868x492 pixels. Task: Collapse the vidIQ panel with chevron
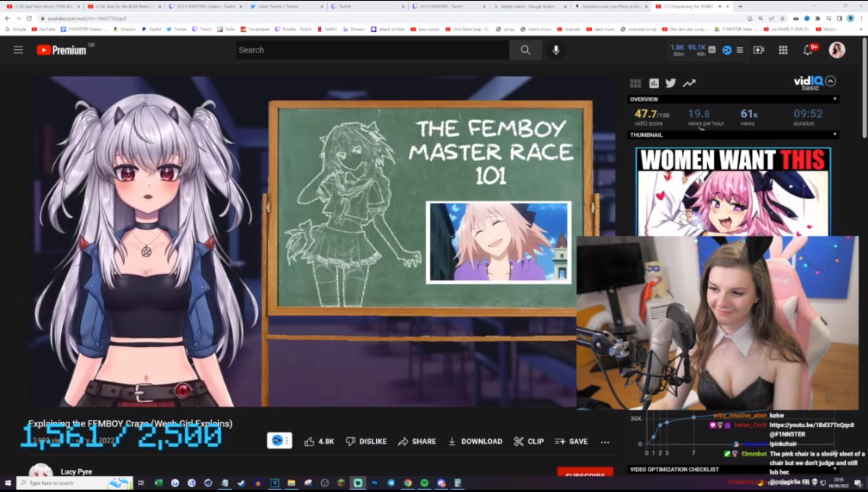(x=831, y=82)
